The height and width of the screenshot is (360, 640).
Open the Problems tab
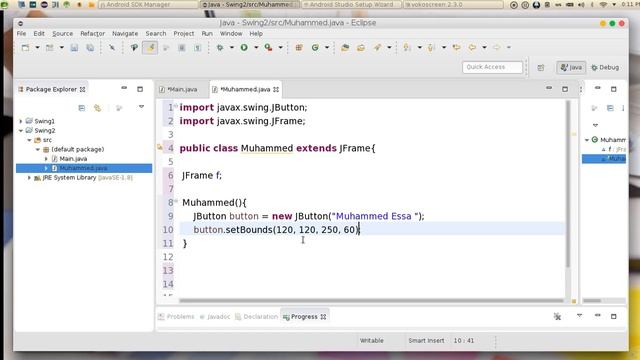coord(176,317)
